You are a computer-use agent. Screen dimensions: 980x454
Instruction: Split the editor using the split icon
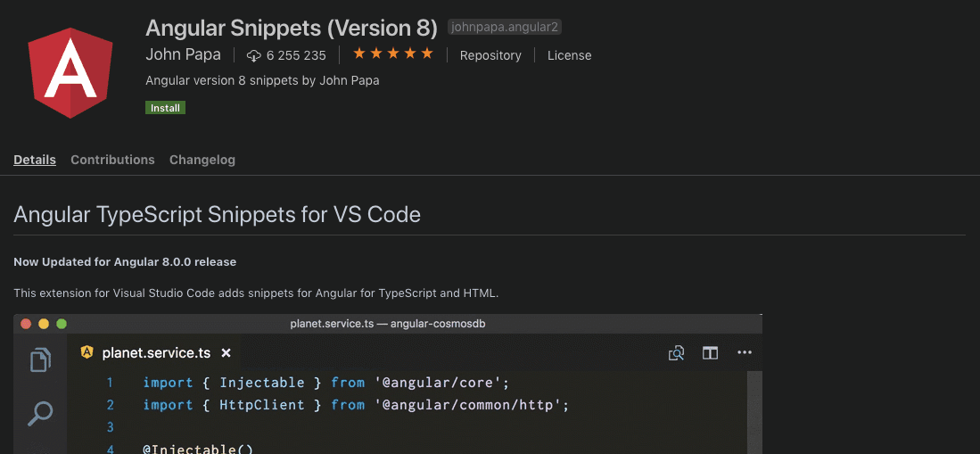pos(710,353)
